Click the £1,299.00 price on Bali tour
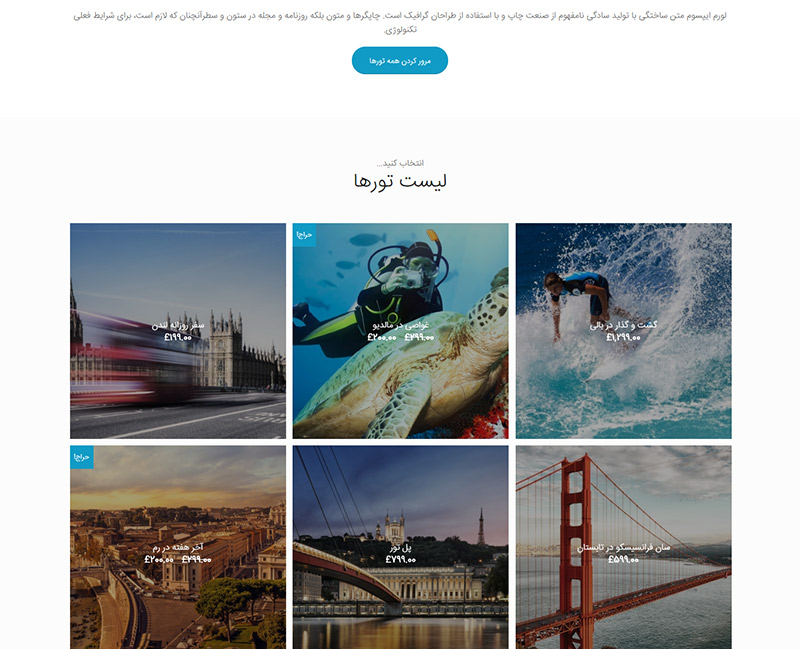 click(x=623, y=337)
